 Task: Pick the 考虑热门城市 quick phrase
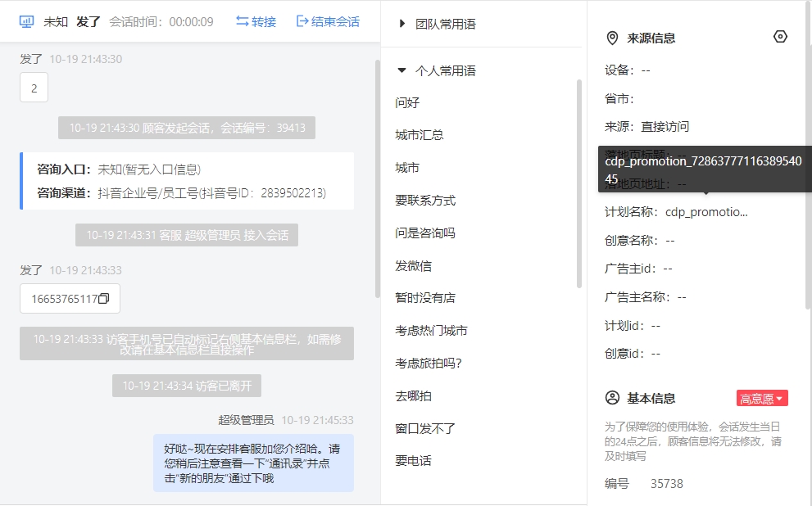[431, 330]
